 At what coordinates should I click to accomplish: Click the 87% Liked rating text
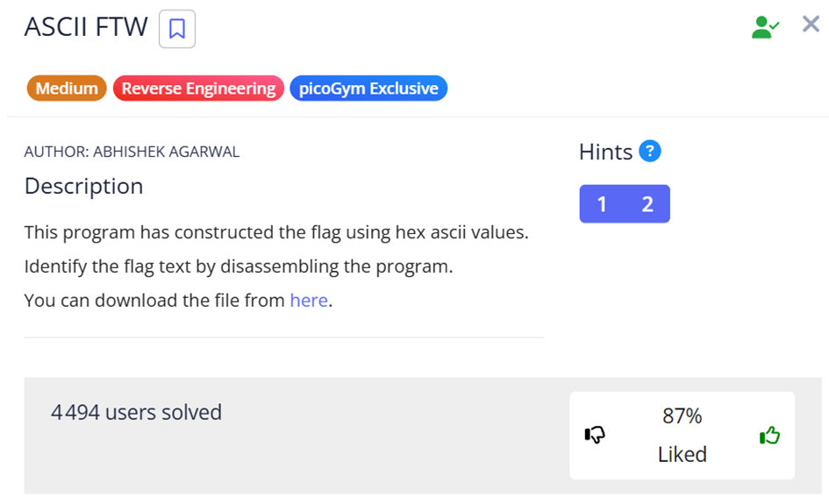pos(682,435)
